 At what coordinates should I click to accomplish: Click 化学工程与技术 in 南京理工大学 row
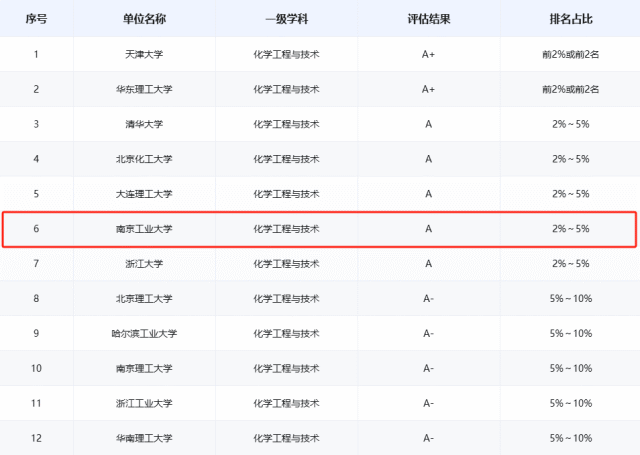(286, 368)
